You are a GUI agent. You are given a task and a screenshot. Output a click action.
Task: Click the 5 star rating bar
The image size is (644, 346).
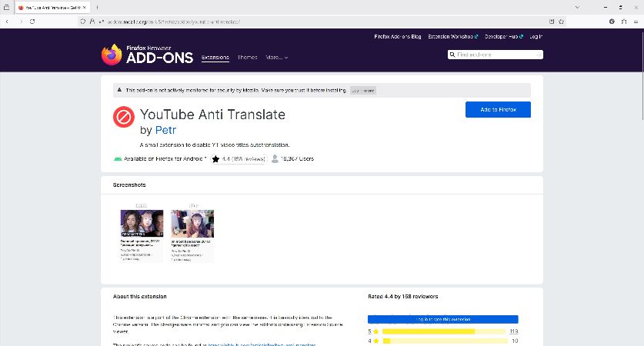(445, 331)
